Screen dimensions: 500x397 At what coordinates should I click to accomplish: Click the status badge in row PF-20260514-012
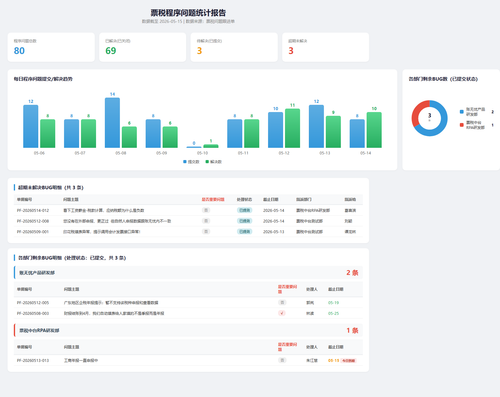point(245,210)
